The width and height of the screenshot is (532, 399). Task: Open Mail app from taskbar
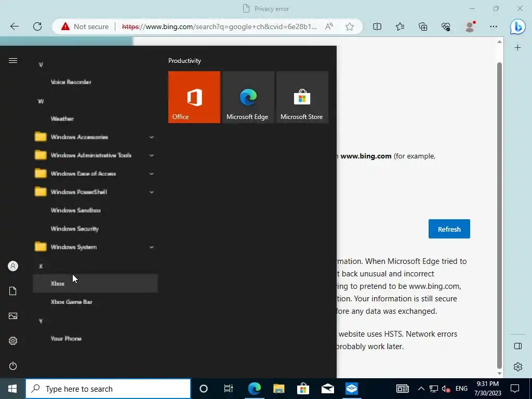click(x=328, y=389)
